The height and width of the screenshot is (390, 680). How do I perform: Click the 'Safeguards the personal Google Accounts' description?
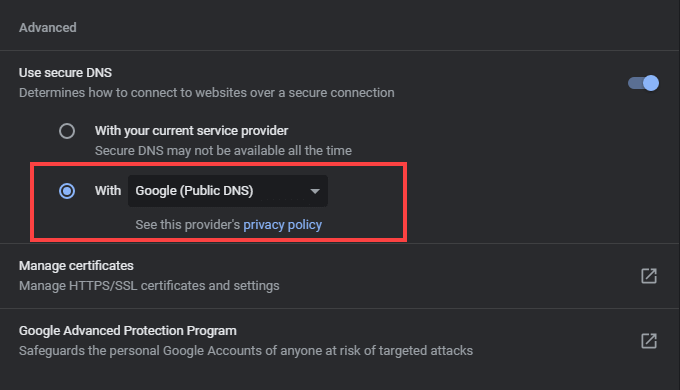246,351
